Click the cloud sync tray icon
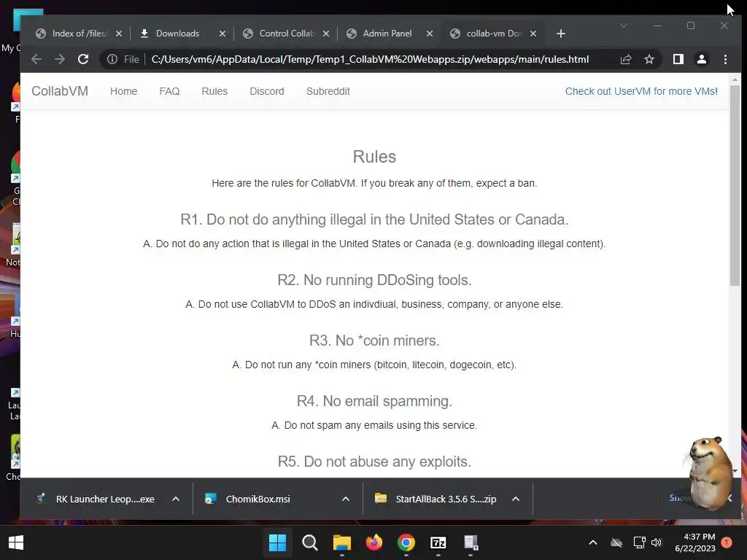 616,542
